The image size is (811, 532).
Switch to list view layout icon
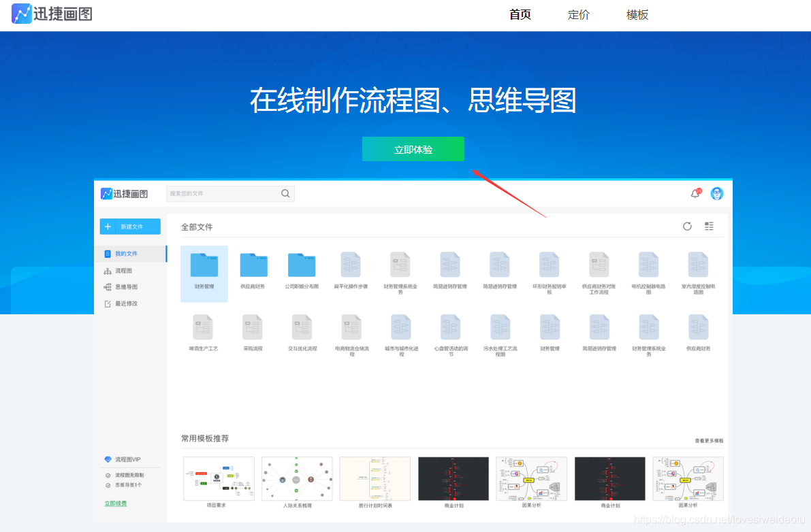click(x=709, y=227)
